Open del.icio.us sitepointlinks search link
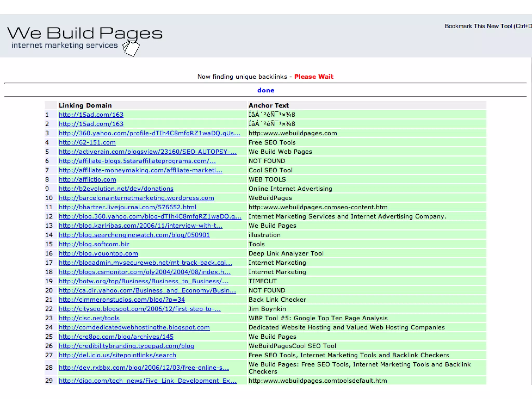The image size is (532, 399). click(x=117, y=355)
